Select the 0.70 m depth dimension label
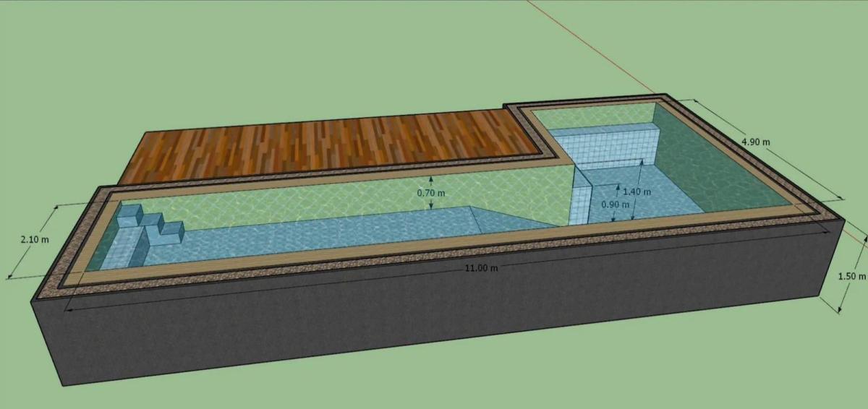Screen dimensions: 868x409 click(x=431, y=193)
